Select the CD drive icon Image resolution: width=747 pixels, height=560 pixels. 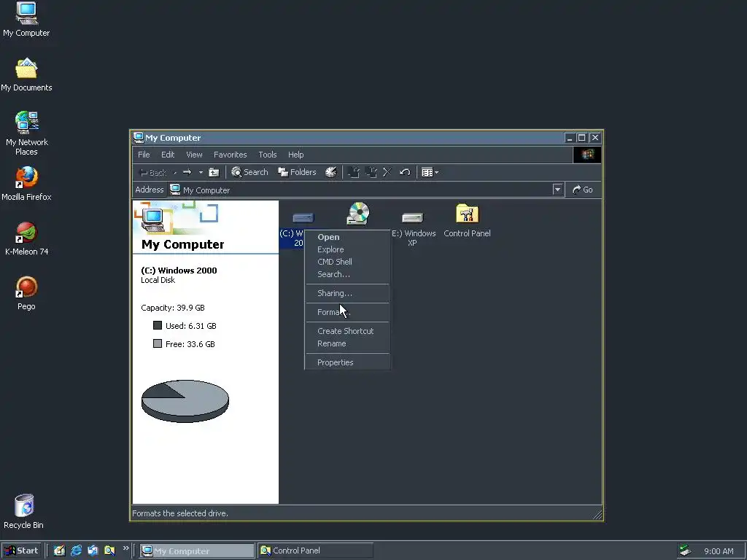coord(357,214)
